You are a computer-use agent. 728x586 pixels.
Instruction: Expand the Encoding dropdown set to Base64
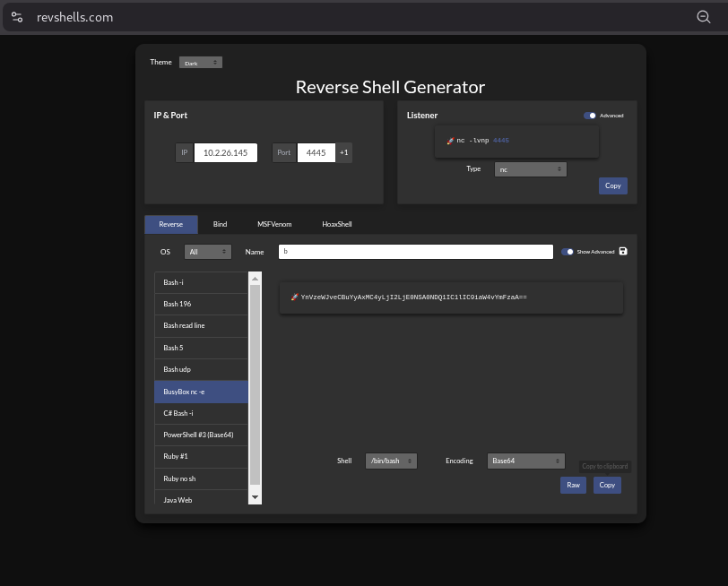[x=526, y=461]
